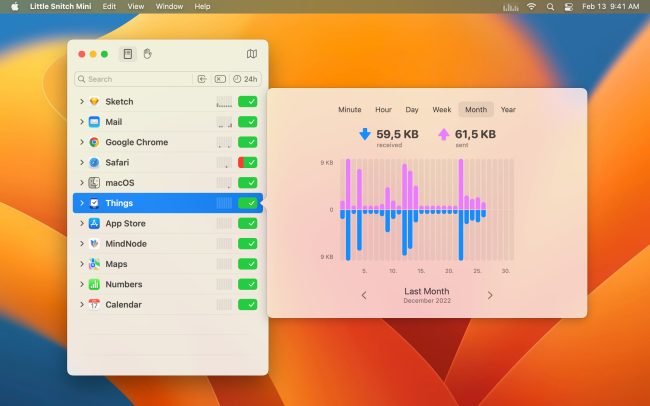Expand the Calendar row chevron
The width and height of the screenshot is (650, 406).
pyautogui.click(x=82, y=305)
